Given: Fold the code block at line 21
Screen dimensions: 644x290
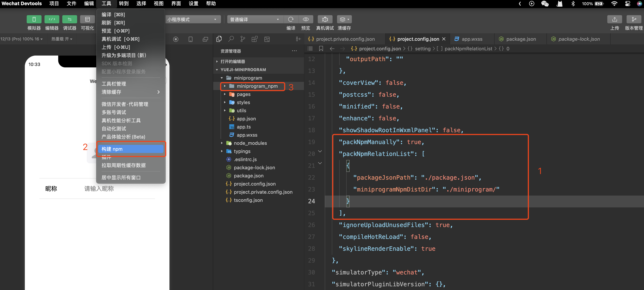Looking at the screenshot, I should point(320,163).
